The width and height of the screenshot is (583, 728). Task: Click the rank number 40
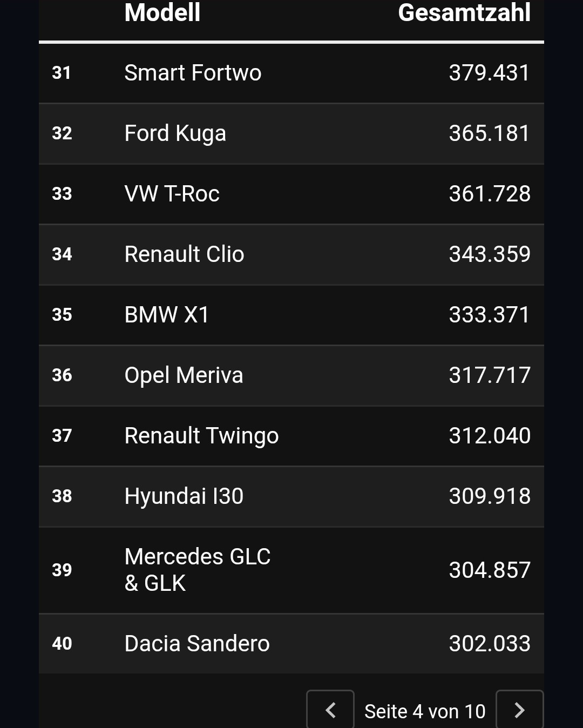click(x=62, y=643)
